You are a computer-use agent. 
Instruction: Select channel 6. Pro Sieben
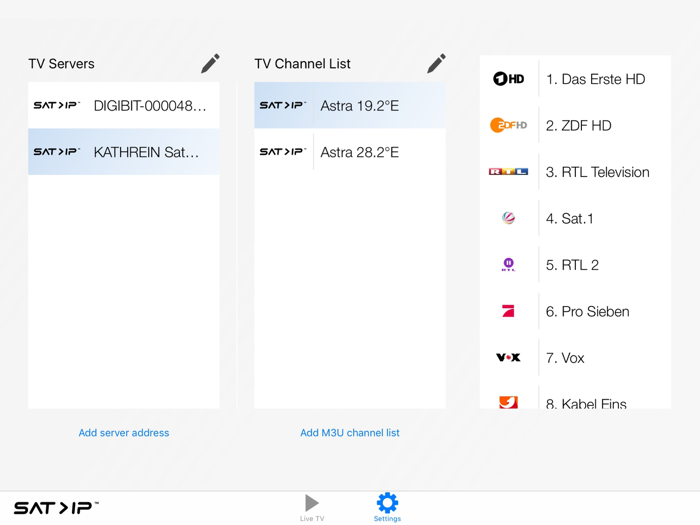click(x=575, y=311)
